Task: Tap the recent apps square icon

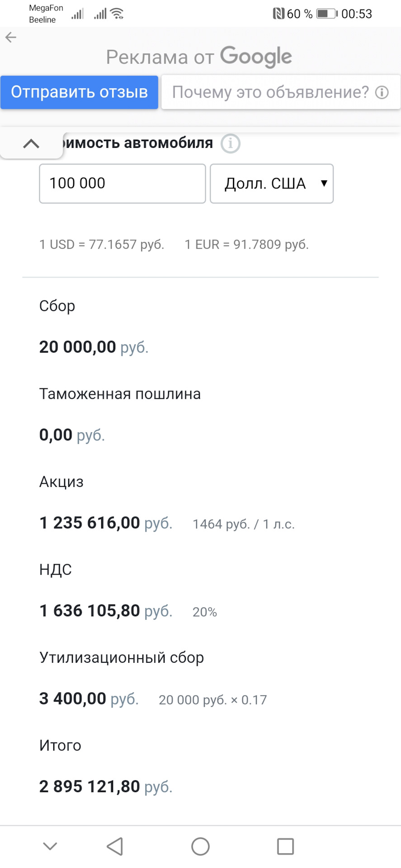Action: 285,846
